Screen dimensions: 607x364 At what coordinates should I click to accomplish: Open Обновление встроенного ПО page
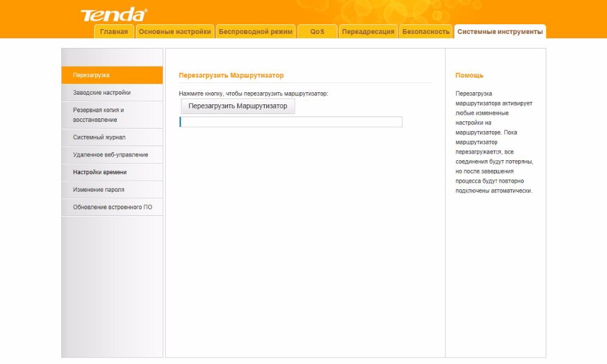[112, 207]
